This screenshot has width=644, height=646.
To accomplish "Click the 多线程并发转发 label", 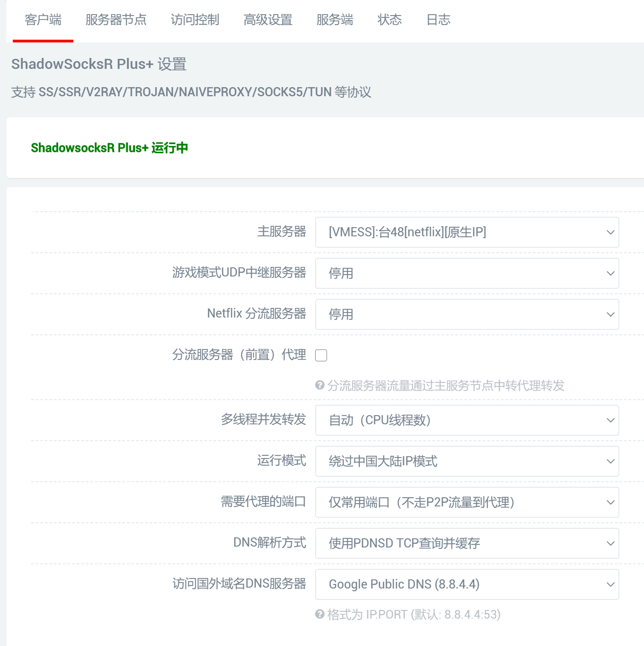I will click(x=264, y=420).
